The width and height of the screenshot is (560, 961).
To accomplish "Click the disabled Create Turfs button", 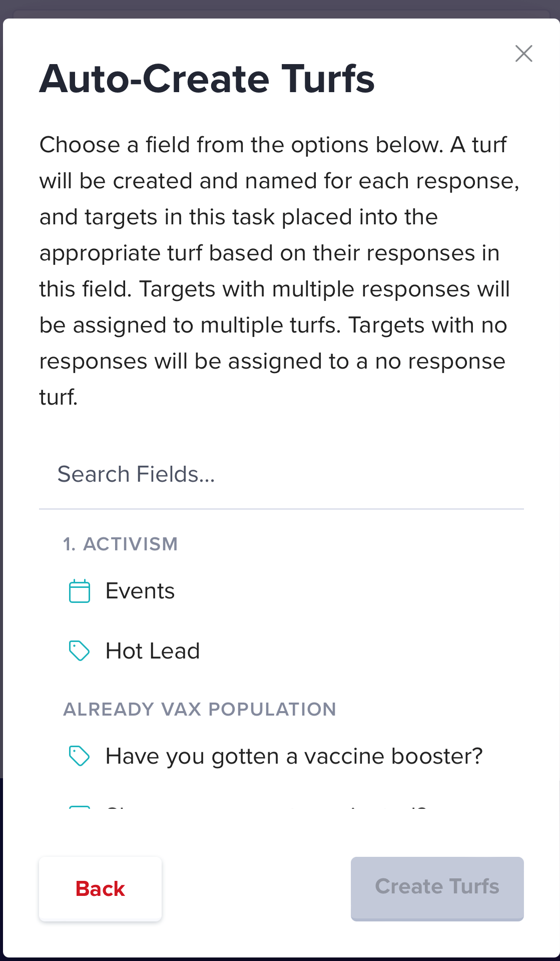I will pyautogui.click(x=437, y=889).
